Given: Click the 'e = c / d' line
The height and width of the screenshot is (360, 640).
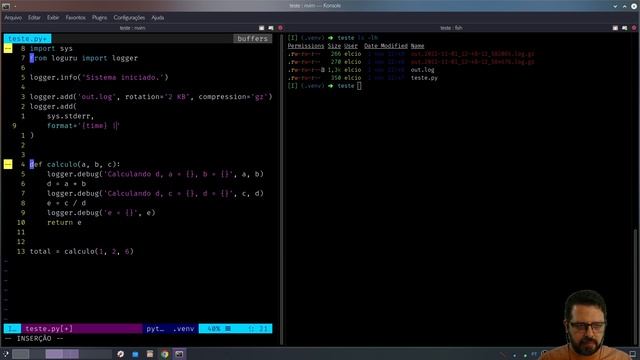Looking at the screenshot, I should [66, 203].
